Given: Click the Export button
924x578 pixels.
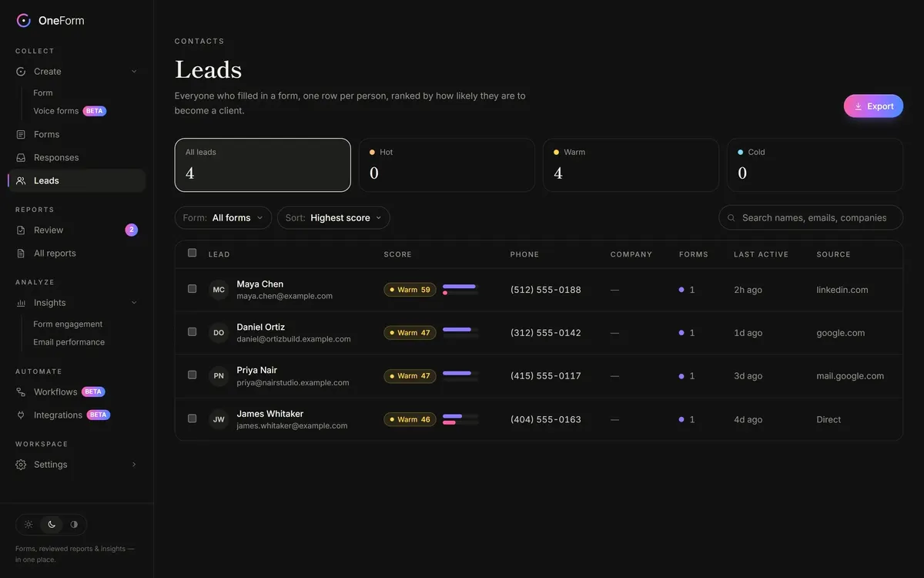Looking at the screenshot, I should pyautogui.click(x=873, y=106).
